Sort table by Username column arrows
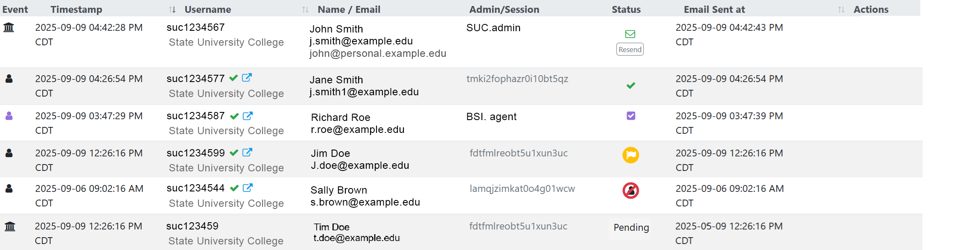980x250 pixels. coord(305,9)
